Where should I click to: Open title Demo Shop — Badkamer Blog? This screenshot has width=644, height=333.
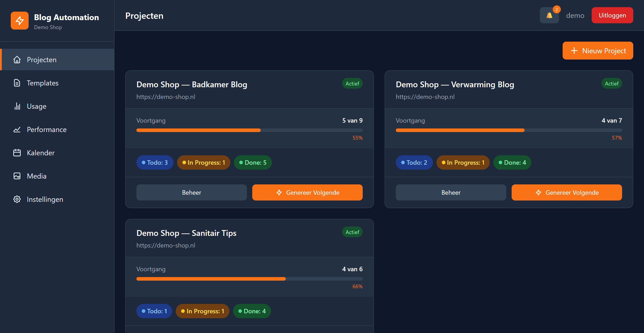click(x=192, y=85)
